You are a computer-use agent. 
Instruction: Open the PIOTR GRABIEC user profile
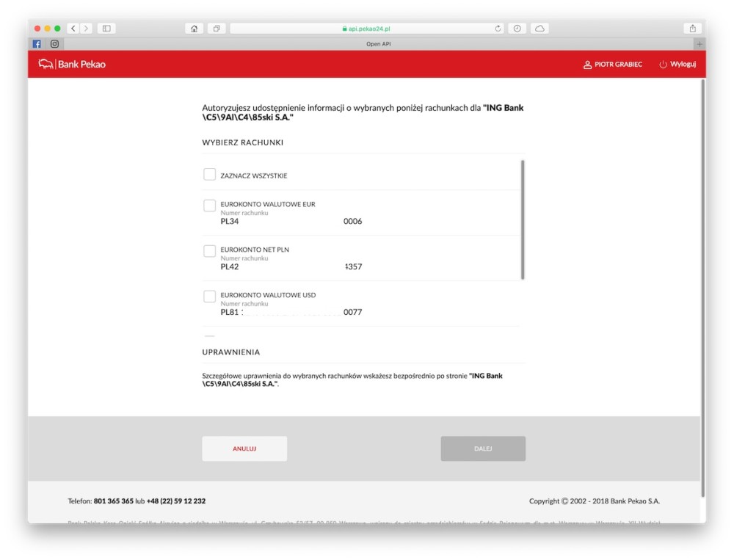click(613, 64)
